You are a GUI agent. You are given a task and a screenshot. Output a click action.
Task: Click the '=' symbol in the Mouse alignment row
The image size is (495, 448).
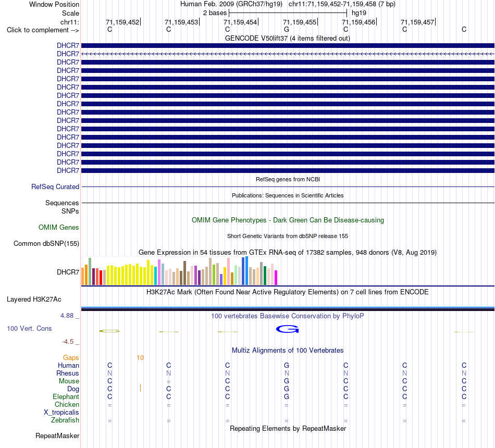pos(169,382)
